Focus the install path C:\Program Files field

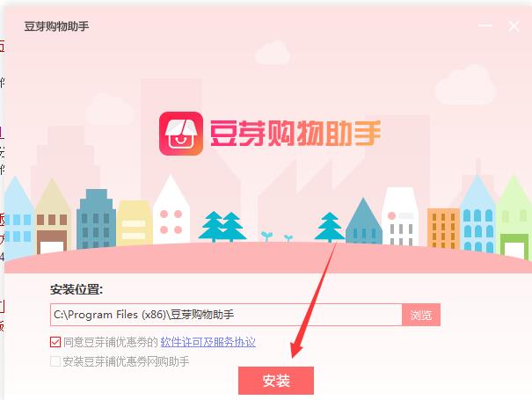coord(226,315)
